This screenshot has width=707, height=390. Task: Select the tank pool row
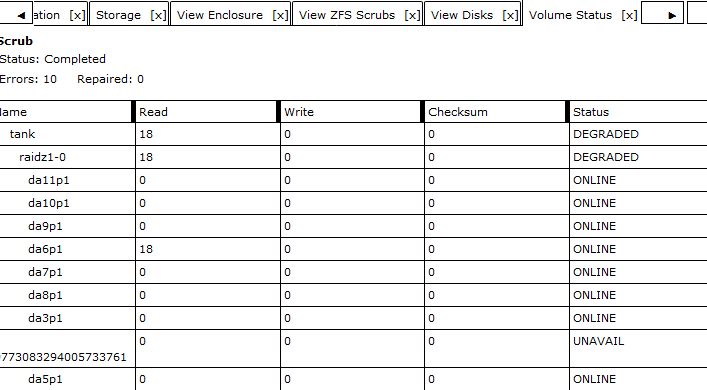coord(354,134)
